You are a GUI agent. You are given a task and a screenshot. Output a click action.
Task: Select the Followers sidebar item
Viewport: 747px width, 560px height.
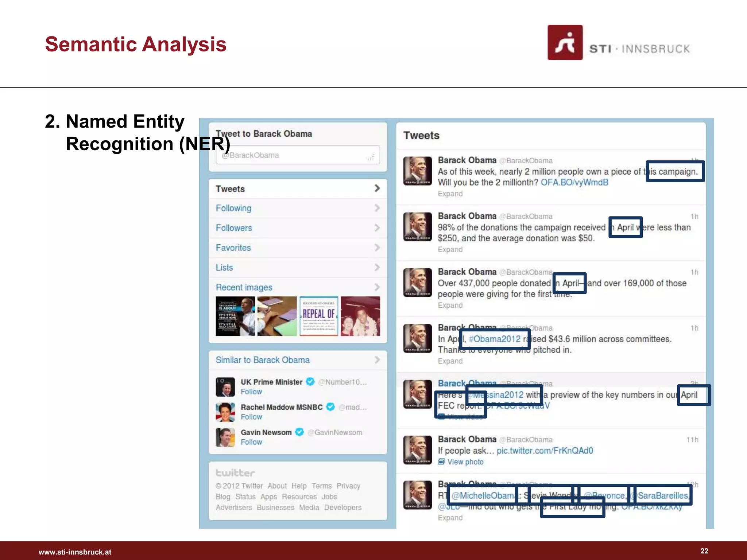point(298,228)
